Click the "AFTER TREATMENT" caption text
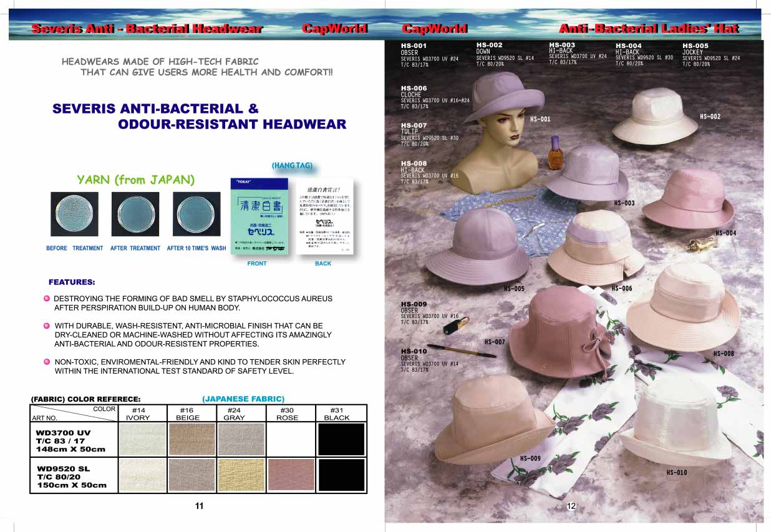The width and height of the screenshot is (771, 532). pyautogui.click(x=135, y=248)
